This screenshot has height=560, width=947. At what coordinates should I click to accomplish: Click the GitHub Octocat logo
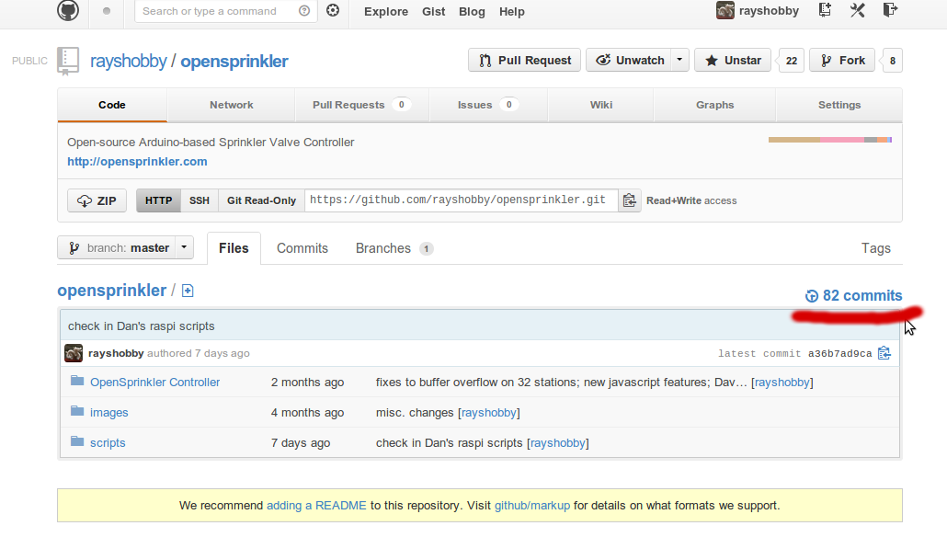[x=68, y=10]
